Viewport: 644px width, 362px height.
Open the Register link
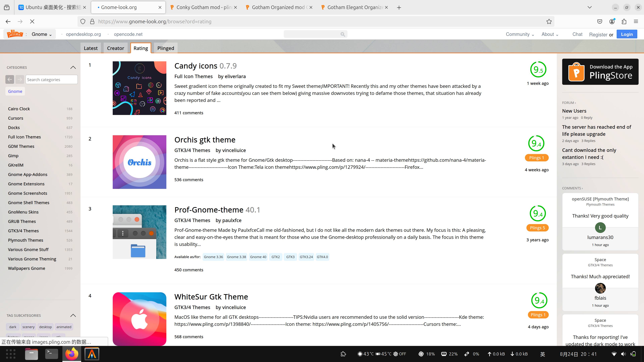pyautogui.click(x=598, y=35)
